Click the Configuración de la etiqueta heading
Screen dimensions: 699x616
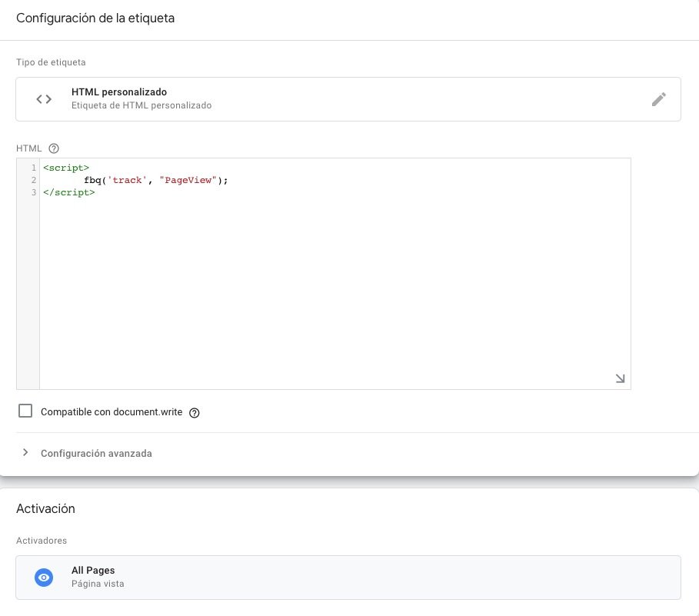click(x=95, y=18)
